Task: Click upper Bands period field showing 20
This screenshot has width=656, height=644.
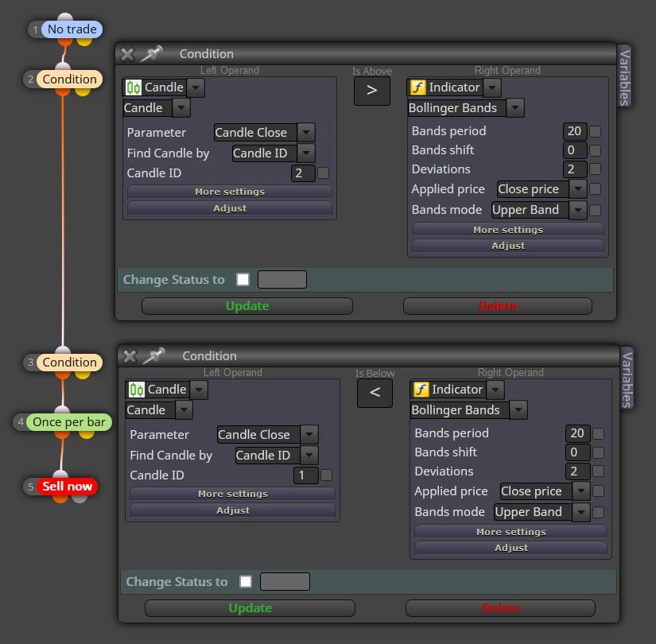Action: 575,131
